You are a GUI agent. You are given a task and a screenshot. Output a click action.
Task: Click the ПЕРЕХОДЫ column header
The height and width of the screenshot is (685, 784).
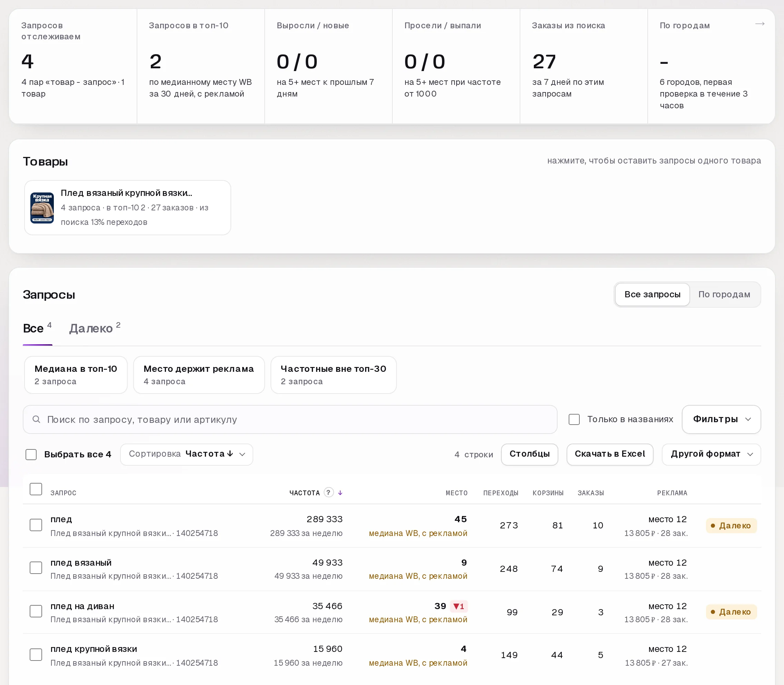coord(501,493)
